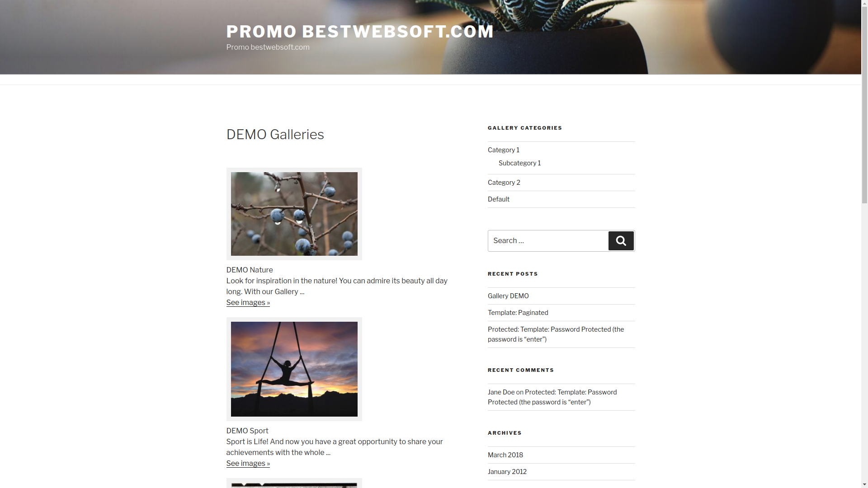Open the January 2012 archive

(x=507, y=471)
